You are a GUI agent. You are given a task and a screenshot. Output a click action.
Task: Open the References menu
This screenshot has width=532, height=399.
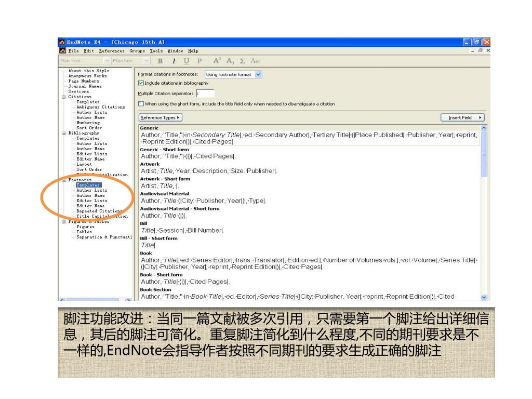pyautogui.click(x=112, y=51)
